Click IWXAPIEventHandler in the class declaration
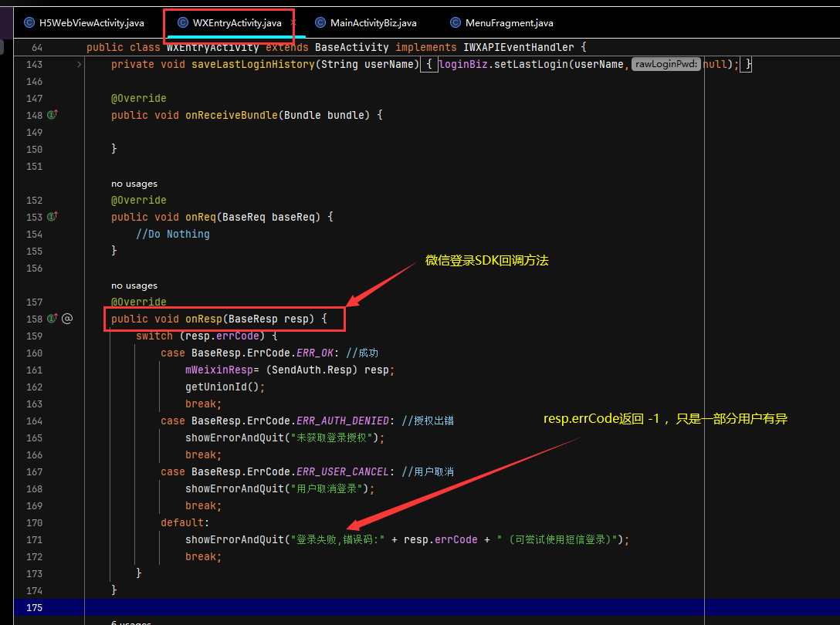The image size is (840, 625). pos(519,47)
